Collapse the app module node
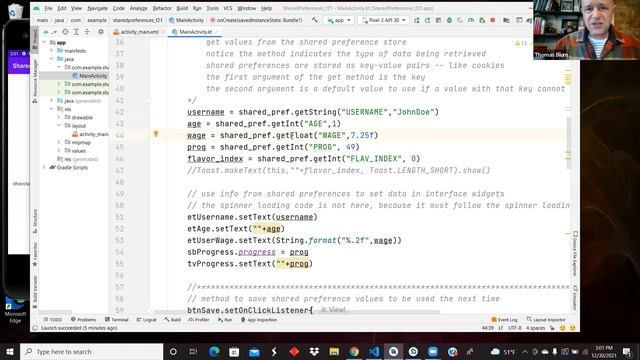The image size is (640, 360). pos(44,42)
